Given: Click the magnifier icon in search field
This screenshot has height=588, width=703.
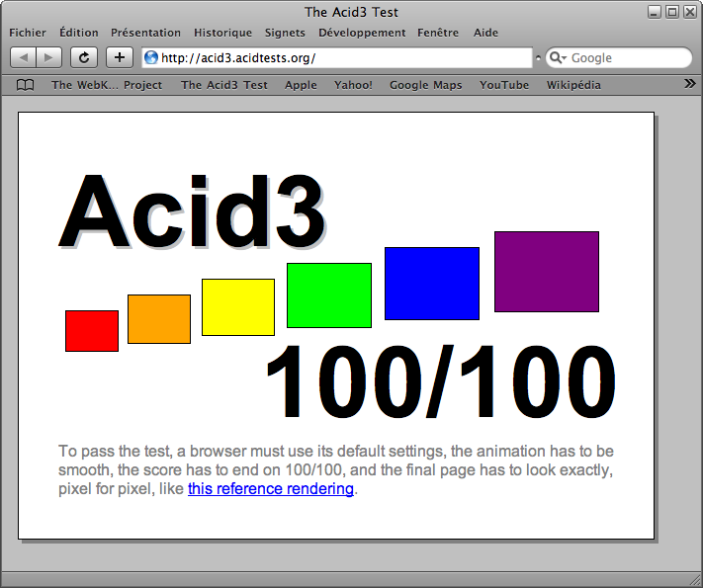Looking at the screenshot, I should (558, 58).
